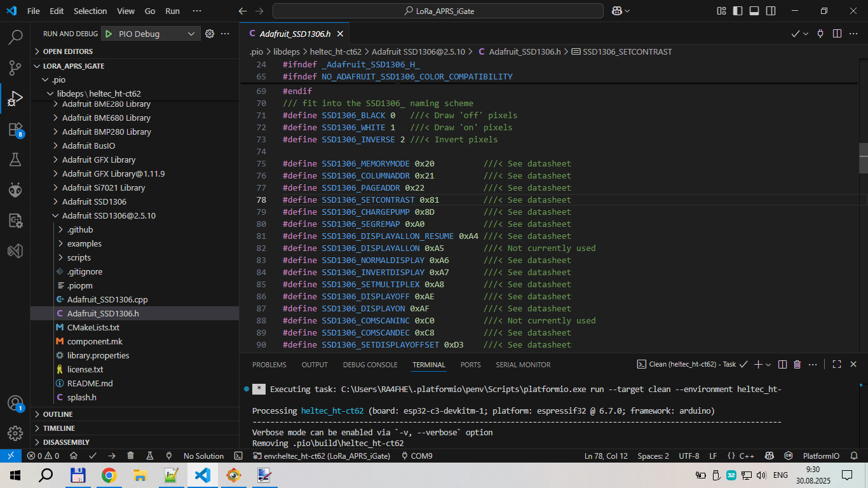Click the env:heltec_ht-ct62 environment switcher
868x488 pixels.
pos(321,456)
